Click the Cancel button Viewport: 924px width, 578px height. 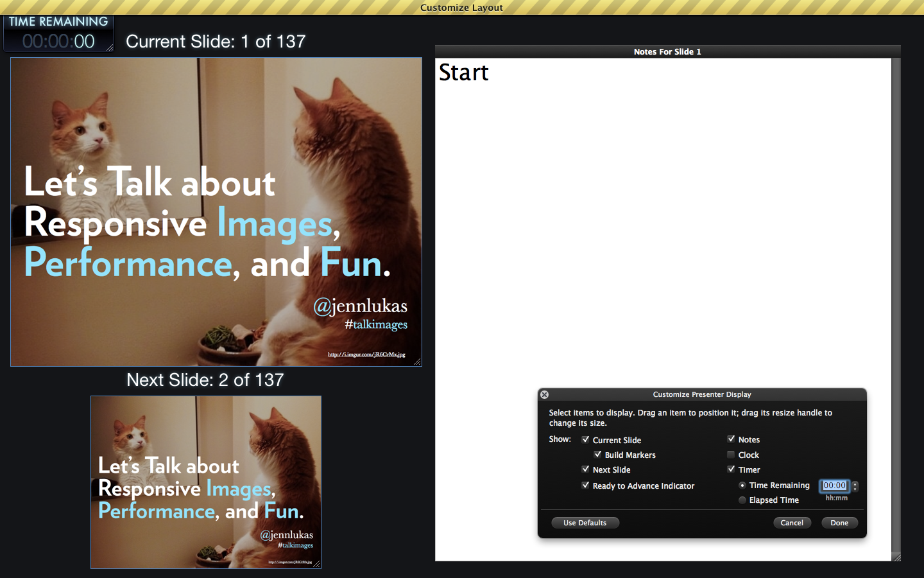792,523
